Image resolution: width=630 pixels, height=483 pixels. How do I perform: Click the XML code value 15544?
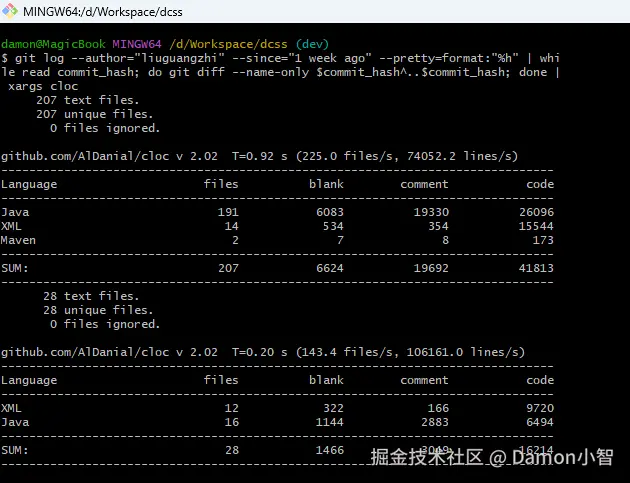[536, 226]
